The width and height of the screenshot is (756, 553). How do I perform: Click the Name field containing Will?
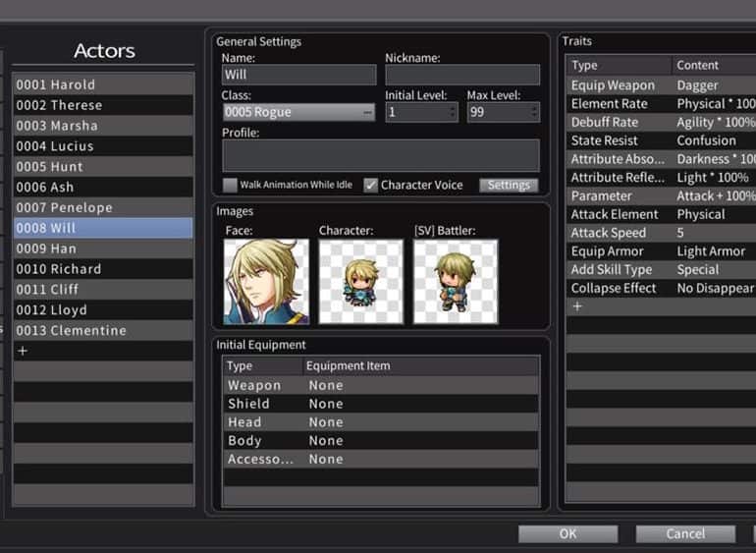298,75
